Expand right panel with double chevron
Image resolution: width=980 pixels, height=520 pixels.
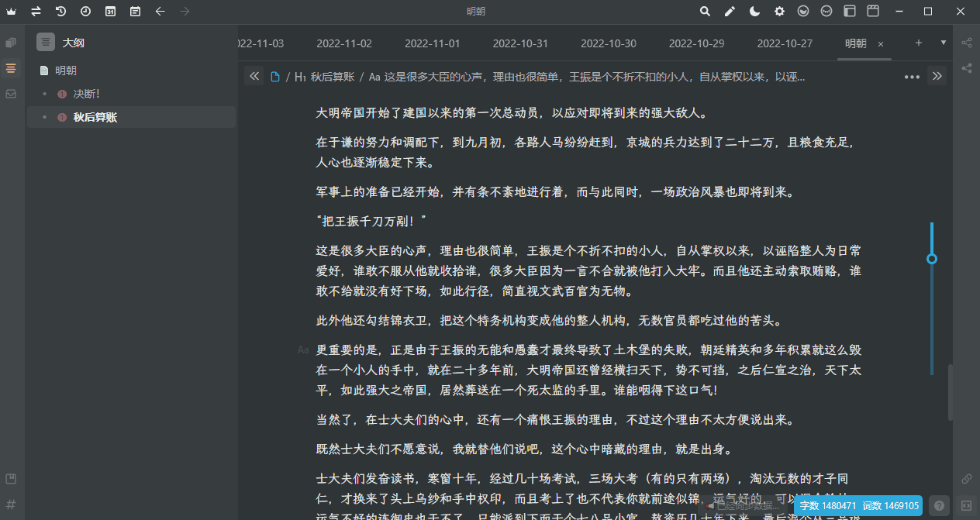pos(937,76)
